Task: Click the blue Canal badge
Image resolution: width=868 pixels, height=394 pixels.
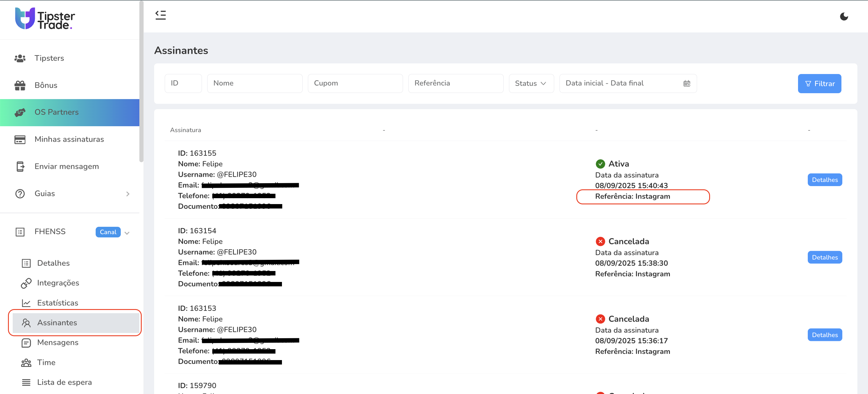Action: [108, 232]
